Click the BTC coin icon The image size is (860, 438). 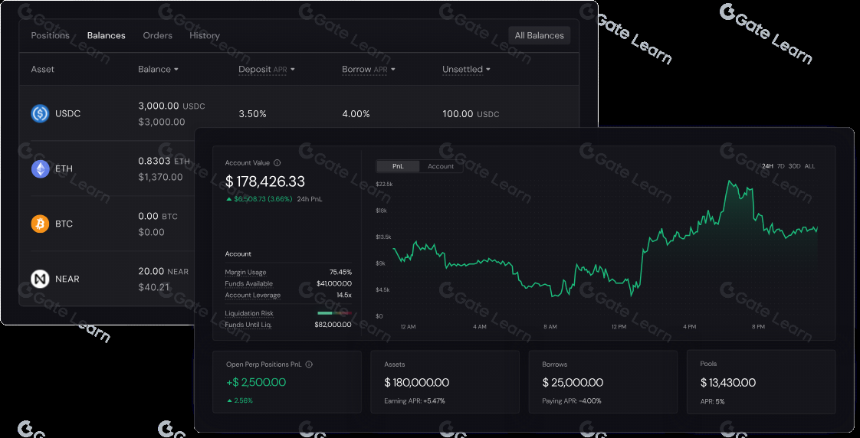(40, 224)
